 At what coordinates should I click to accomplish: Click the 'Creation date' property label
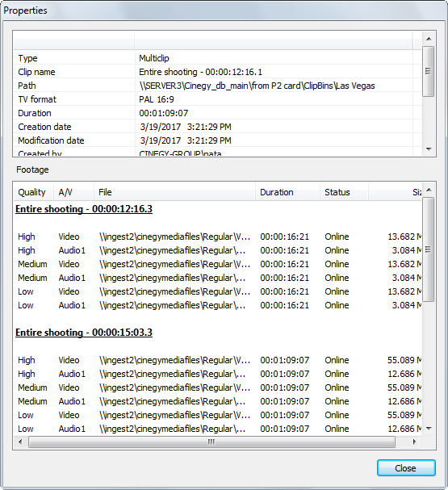[44, 127]
